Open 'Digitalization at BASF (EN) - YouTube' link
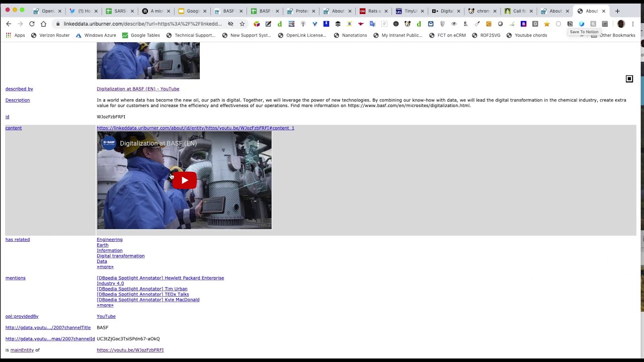Image resolution: width=644 pixels, height=362 pixels. 138,89
